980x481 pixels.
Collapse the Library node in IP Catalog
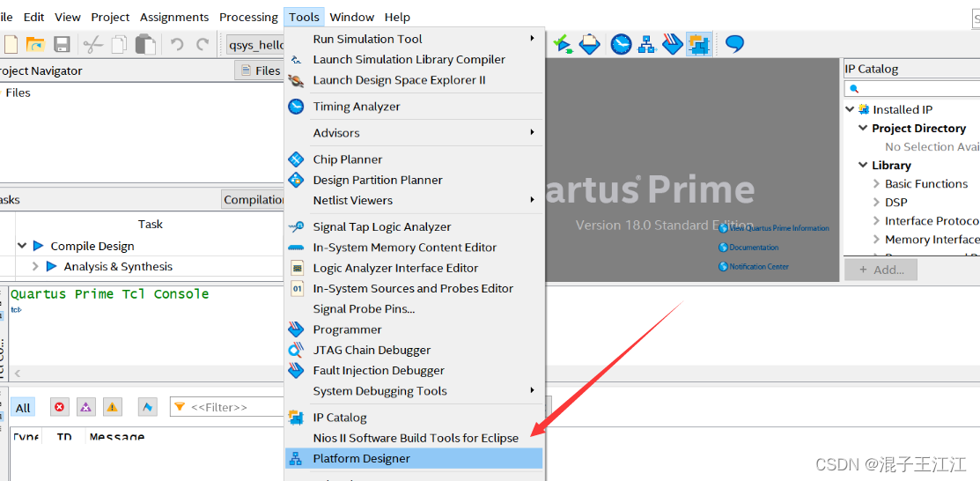pyautogui.click(x=863, y=165)
